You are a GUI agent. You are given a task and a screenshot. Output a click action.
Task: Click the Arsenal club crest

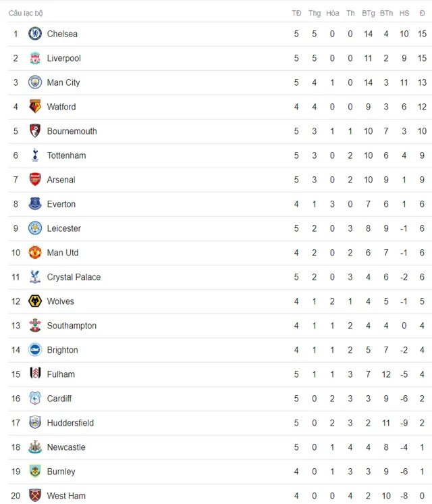pos(35,180)
